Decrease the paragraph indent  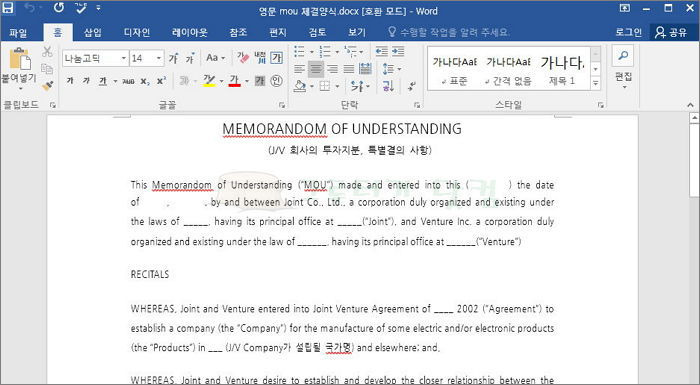(x=382, y=51)
